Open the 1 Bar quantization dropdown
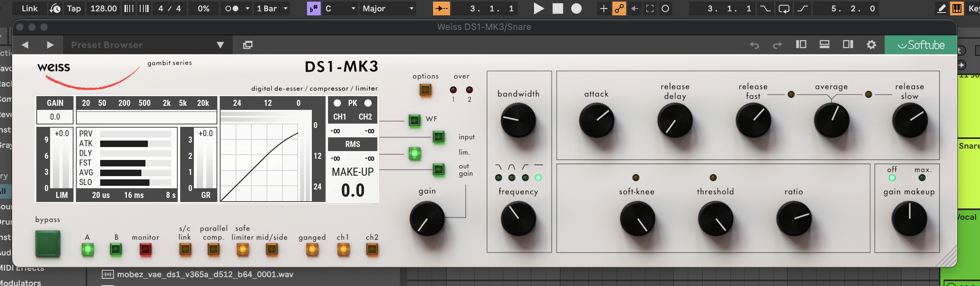The width and height of the screenshot is (980, 286). click(272, 8)
